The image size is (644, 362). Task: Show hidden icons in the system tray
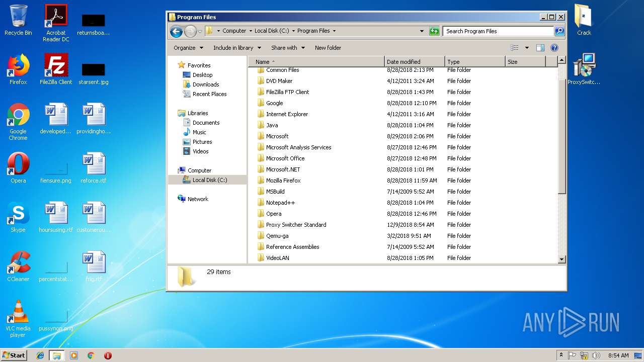pos(561,355)
